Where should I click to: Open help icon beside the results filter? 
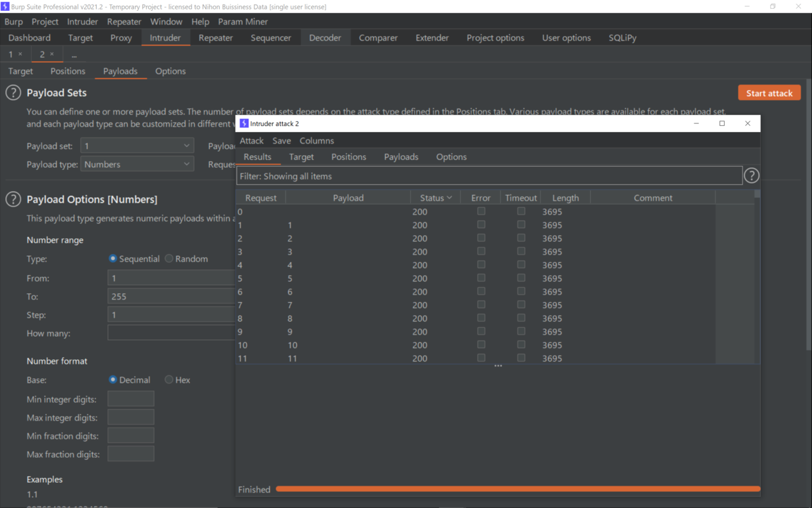coord(751,176)
